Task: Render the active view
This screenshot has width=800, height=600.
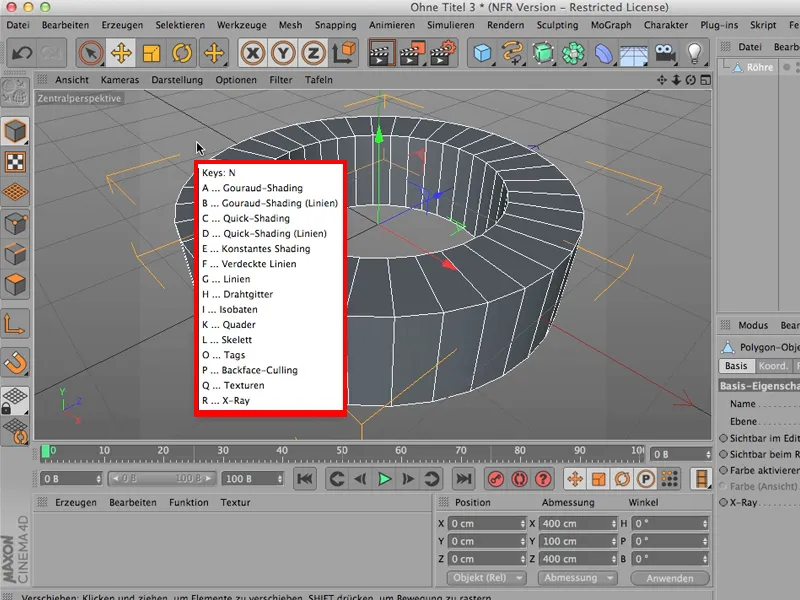Action: pyautogui.click(x=380, y=53)
